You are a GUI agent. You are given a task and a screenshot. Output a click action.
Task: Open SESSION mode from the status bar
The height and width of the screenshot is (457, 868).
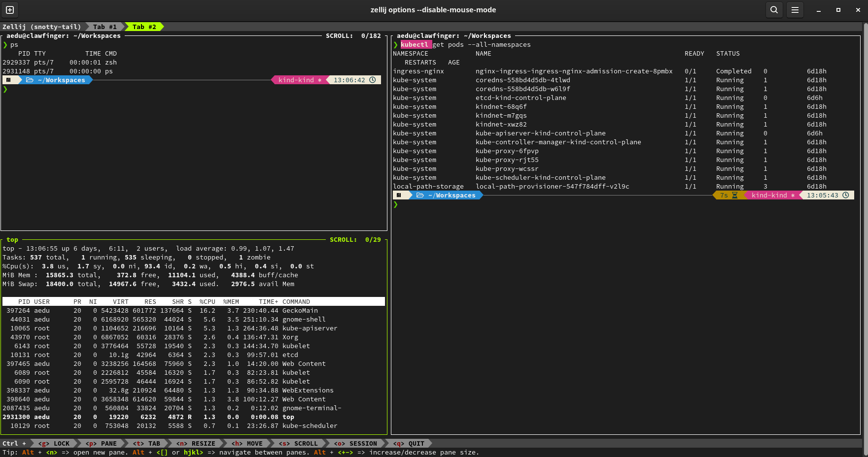pos(356,443)
